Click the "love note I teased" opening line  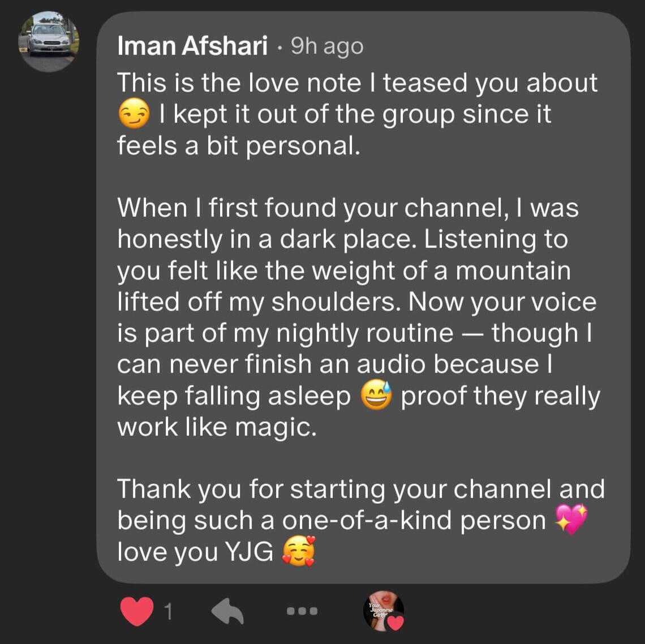click(356, 83)
